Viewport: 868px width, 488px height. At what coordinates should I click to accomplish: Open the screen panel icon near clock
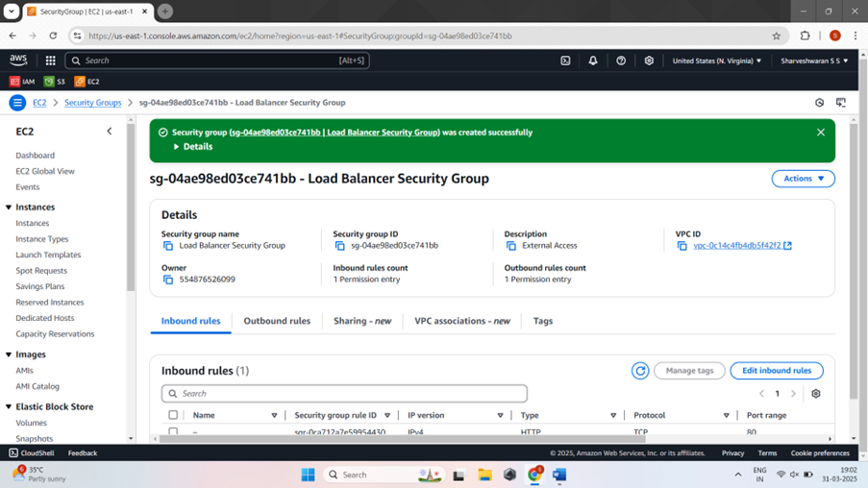pyautogui.click(x=841, y=103)
